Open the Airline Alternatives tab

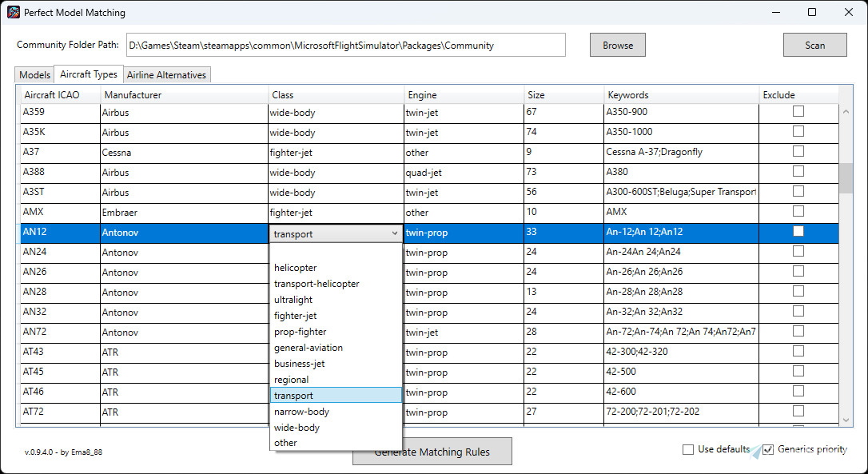(166, 74)
